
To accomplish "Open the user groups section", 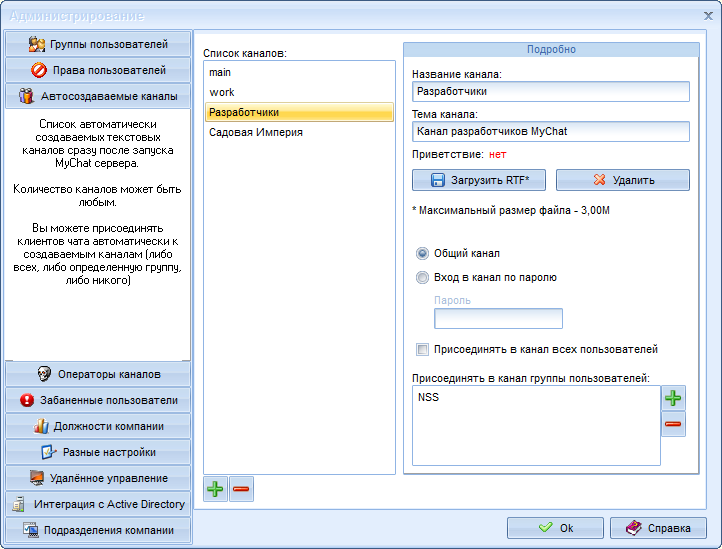I will tap(98, 44).
